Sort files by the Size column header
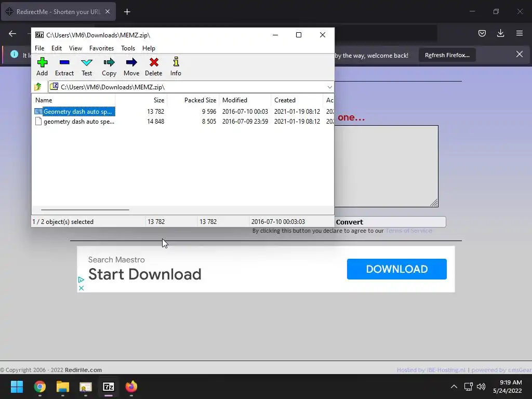The width and height of the screenshot is (532, 399). [141, 100]
